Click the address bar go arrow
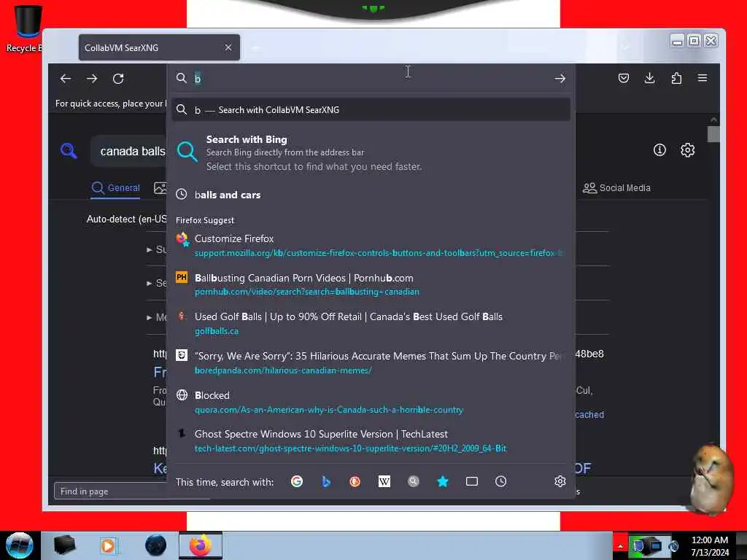The image size is (747, 560). click(560, 79)
